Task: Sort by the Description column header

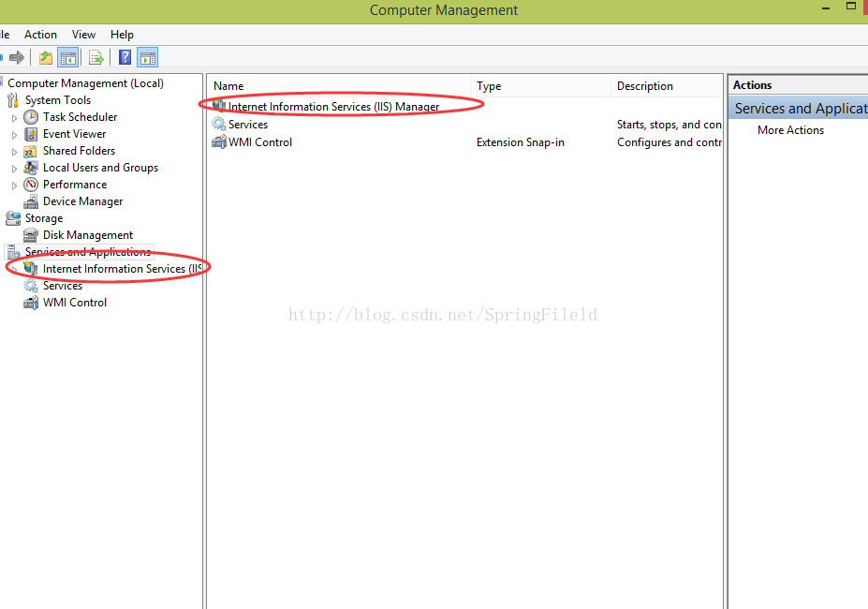Action: coord(667,86)
